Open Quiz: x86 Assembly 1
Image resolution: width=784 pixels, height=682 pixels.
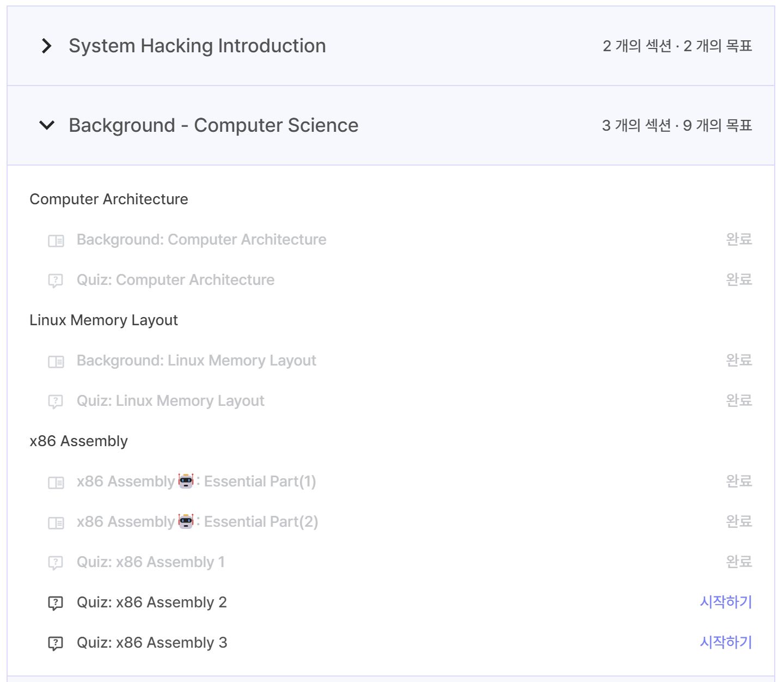tap(151, 562)
